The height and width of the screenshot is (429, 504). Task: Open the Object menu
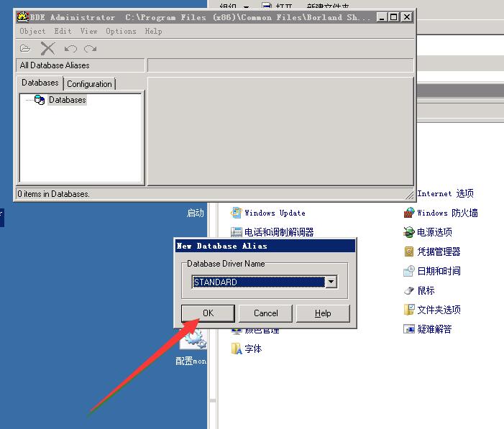click(x=32, y=31)
